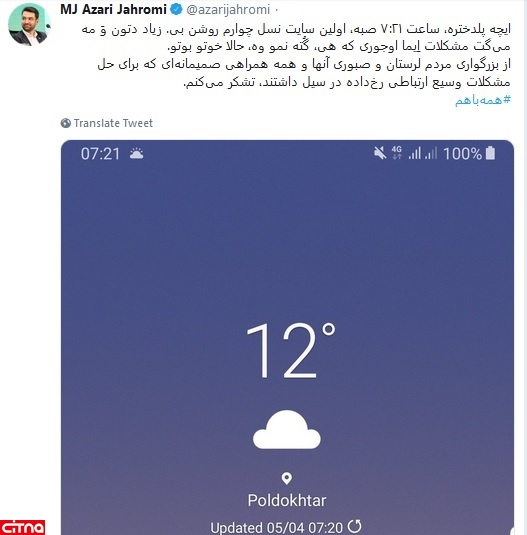Viewport: 527px width, 535px height.
Task: Click the Translate Tweet link
Action: point(113,123)
